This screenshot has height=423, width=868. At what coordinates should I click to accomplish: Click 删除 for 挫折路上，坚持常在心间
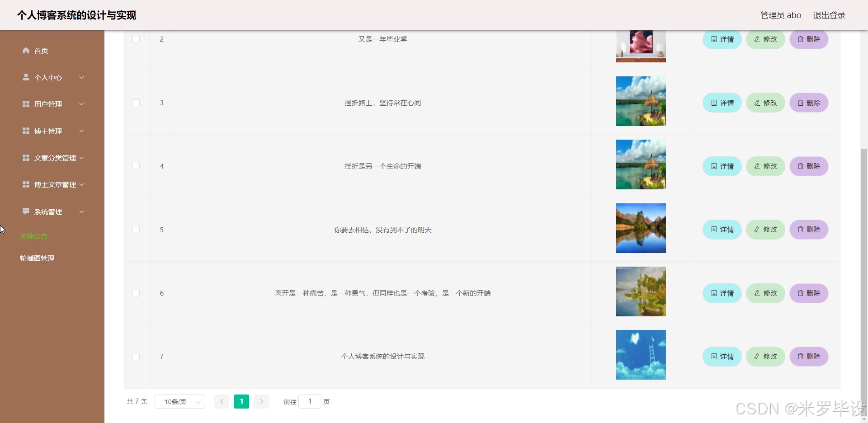click(x=809, y=103)
